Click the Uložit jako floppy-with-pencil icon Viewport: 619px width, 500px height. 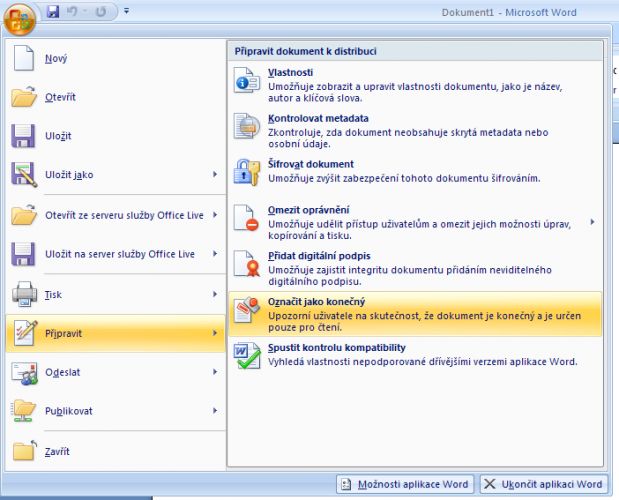(24, 174)
